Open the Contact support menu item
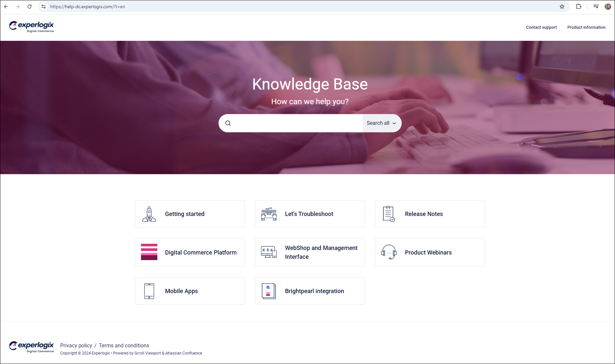This screenshot has height=364, width=615. coord(541,27)
